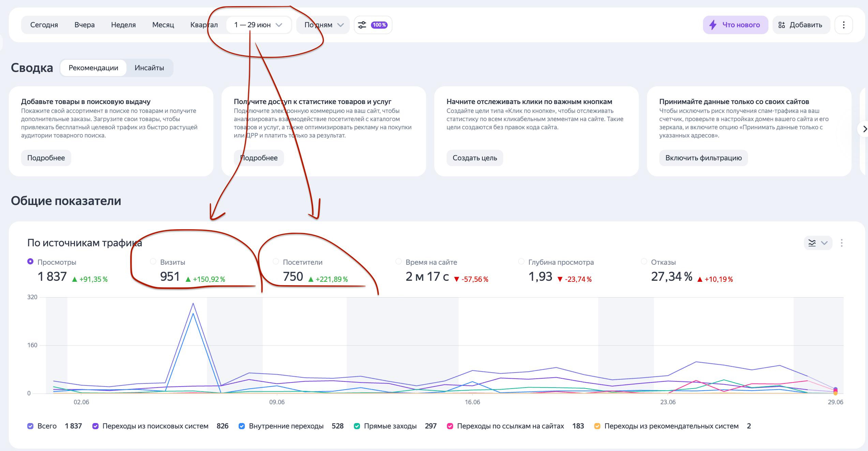Expand the chart type chevron dropdown

(x=824, y=243)
